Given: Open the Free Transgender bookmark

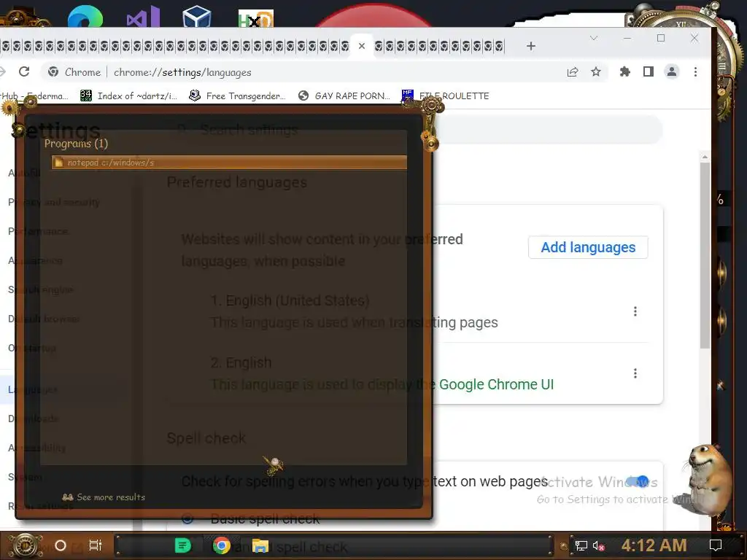Looking at the screenshot, I should pyautogui.click(x=237, y=96).
